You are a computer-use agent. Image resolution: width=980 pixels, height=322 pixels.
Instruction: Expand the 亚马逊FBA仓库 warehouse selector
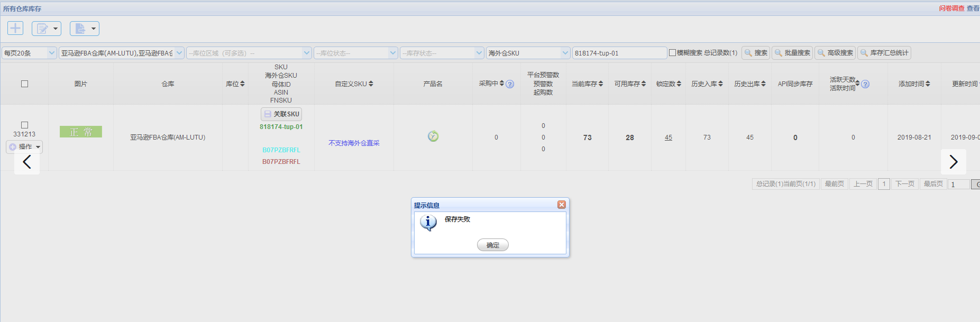point(122,53)
